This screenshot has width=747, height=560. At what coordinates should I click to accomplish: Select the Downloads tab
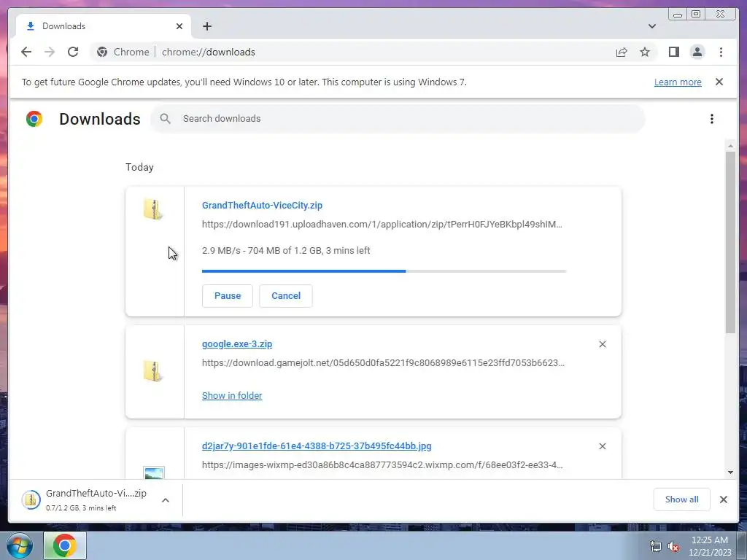click(104, 26)
